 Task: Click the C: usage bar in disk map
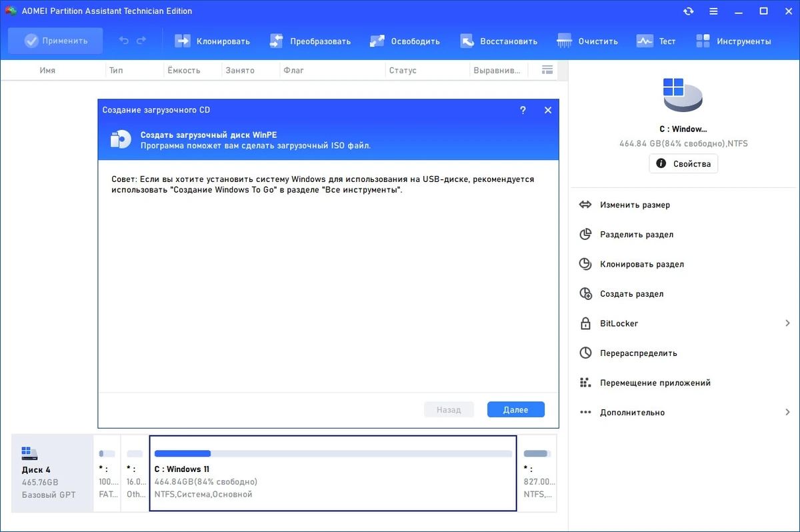[x=333, y=453]
